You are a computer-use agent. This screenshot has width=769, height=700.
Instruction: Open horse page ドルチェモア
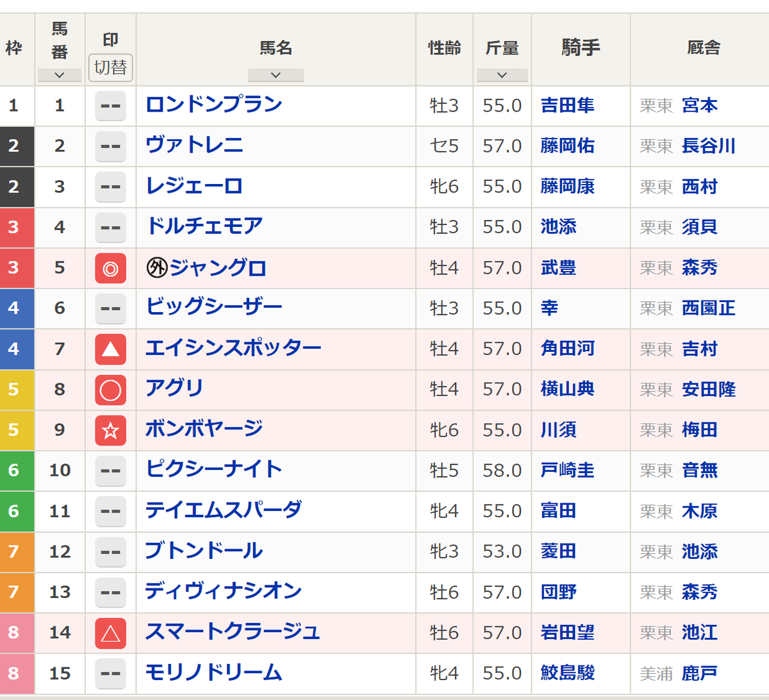pos(204,226)
